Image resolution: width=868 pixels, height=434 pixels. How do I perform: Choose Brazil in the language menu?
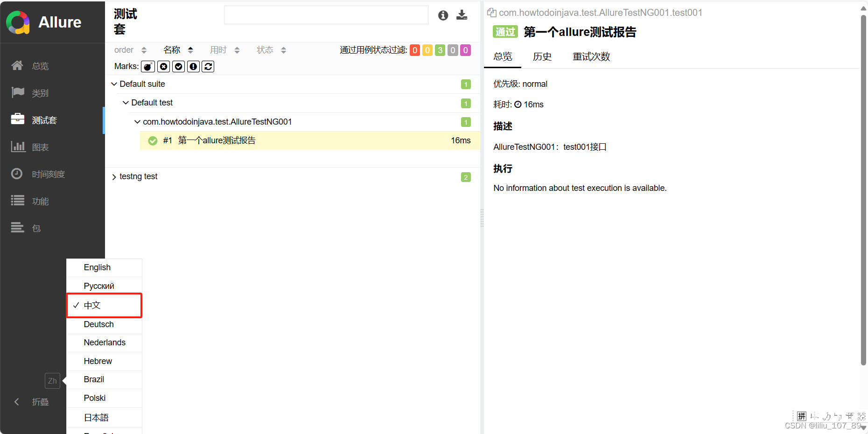click(x=104, y=379)
